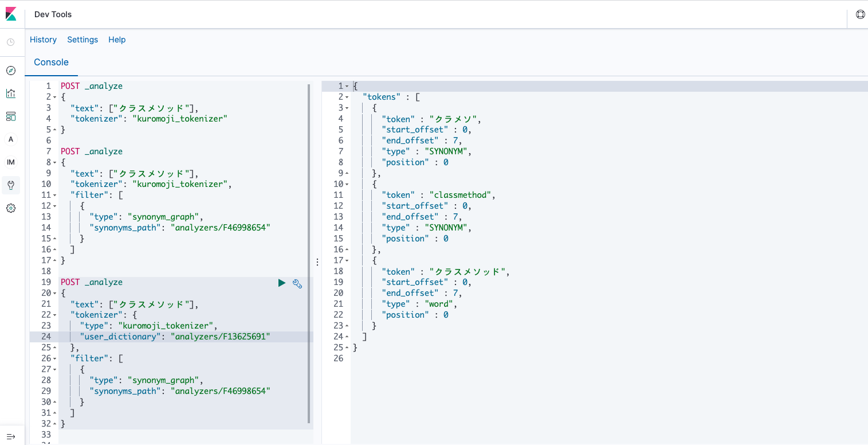Image resolution: width=868 pixels, height=445 pixels.
Task: Open the History menu
Action: click(x=43, y=40)
